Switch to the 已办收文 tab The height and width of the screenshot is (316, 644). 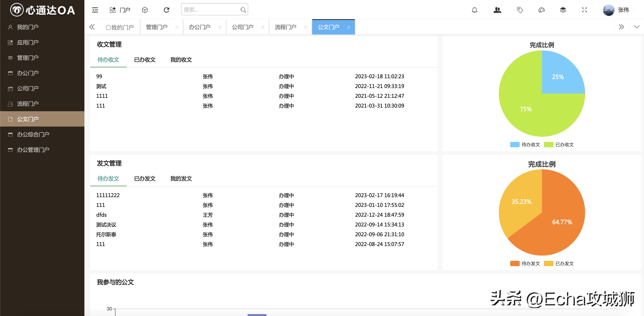145,60
